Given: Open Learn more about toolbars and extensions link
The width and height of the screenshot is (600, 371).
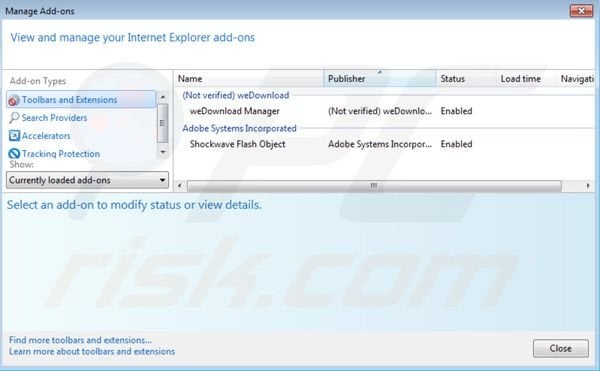Looking at the screenshot, I should (x=92, y=351).
